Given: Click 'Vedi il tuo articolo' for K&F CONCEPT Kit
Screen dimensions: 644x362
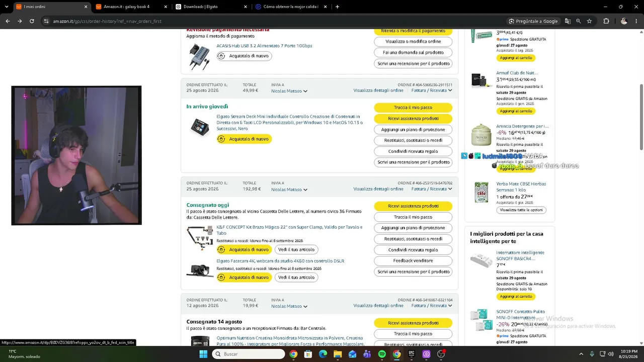Looking at the screenshot, I should tap(296, 249).
